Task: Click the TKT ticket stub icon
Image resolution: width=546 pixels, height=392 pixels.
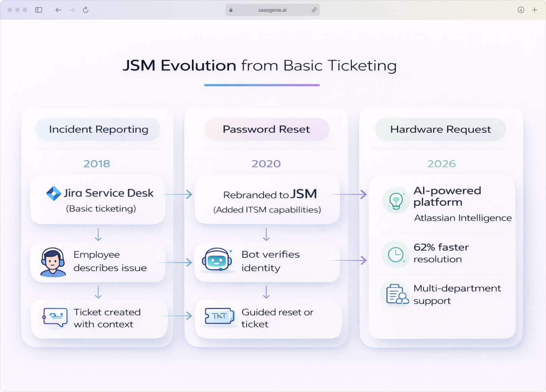Action: (220, 316)
